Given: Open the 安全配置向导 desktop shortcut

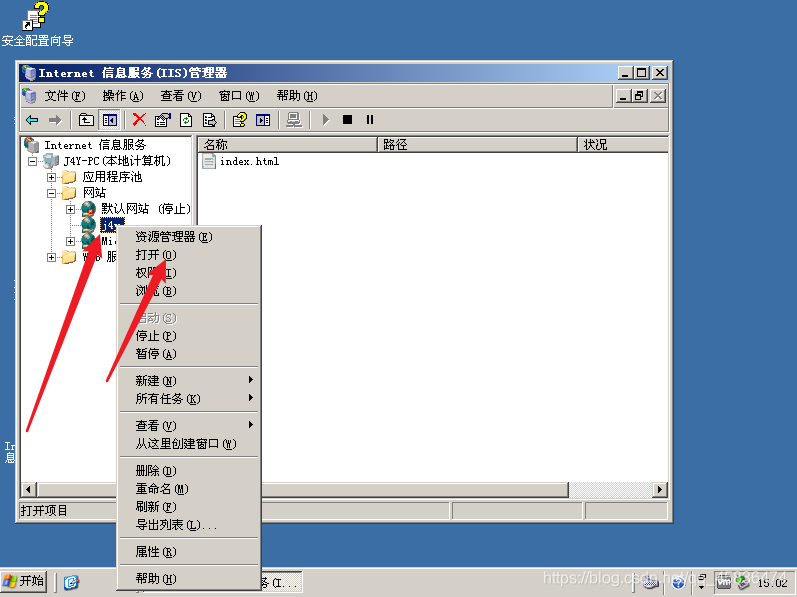Looking at the screenshot, I should 37,24.
